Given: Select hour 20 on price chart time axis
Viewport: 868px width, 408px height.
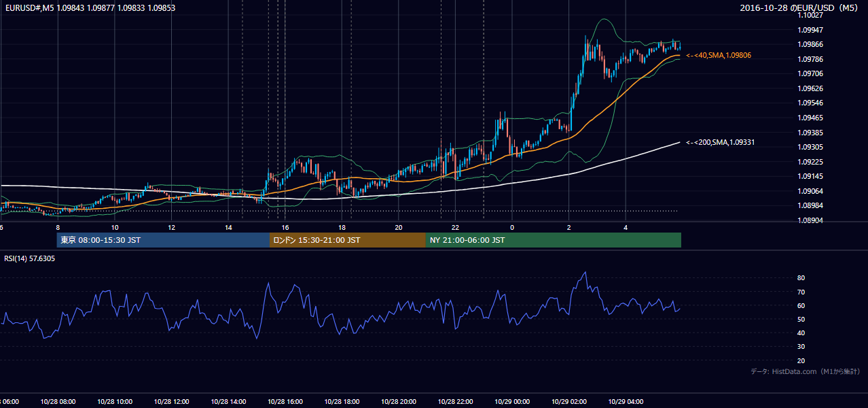Looking at the screenshot, I should click(398, 228).
